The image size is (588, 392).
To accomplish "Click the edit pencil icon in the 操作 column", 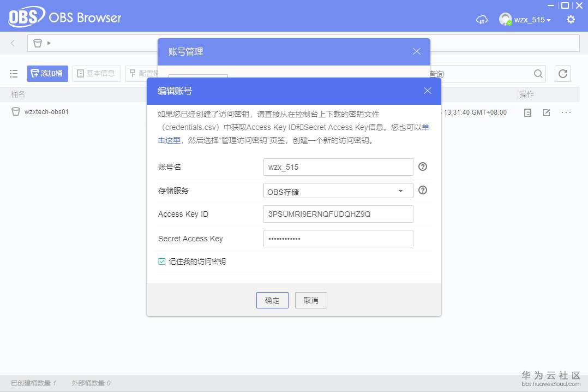I will pos(547,112).
